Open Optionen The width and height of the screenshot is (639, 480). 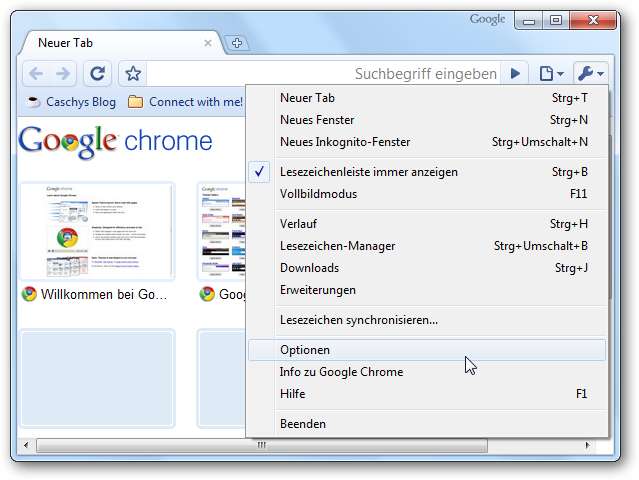pos(427,350)
